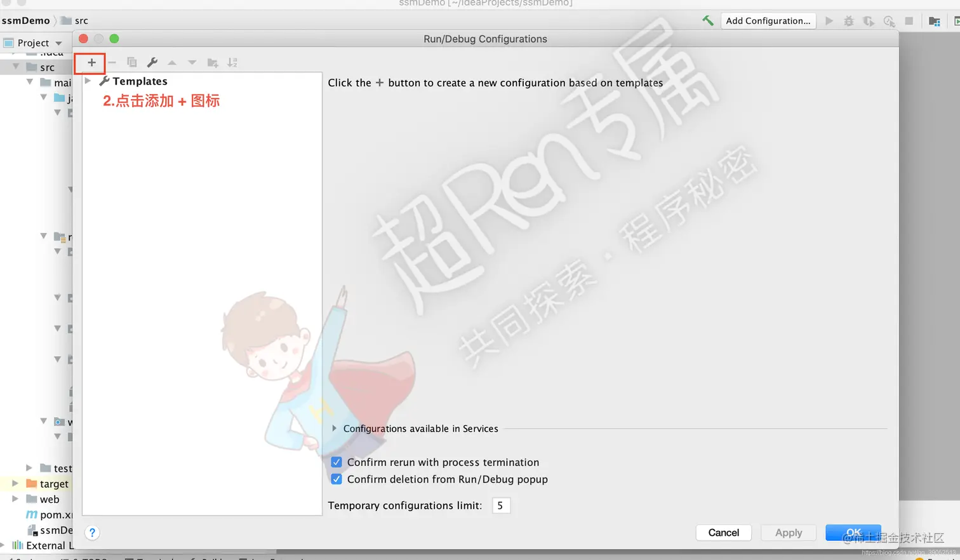Image resolution: width=960 pixels, height=560 pixels.
Task: Click the Apply button
Action: tap(789, 533)
